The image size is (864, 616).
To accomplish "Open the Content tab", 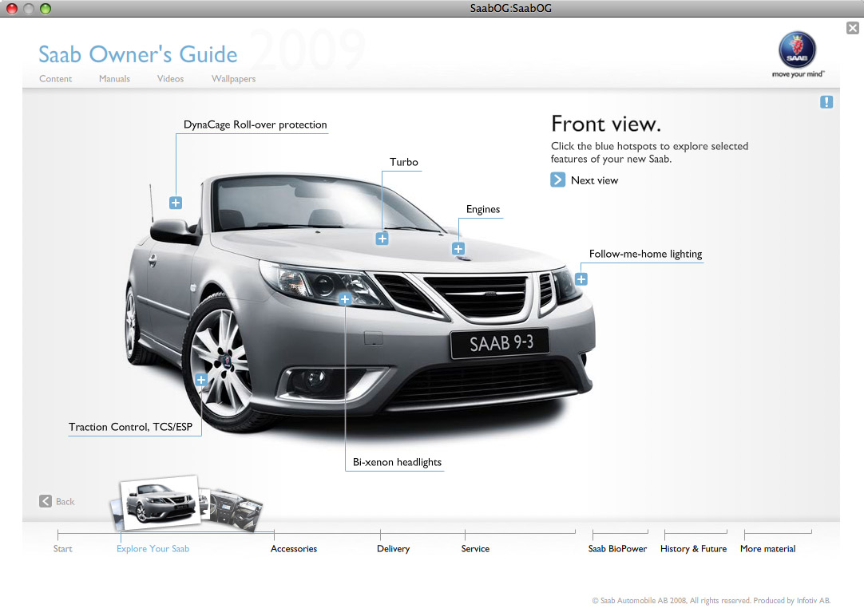I will coord(56,79).
